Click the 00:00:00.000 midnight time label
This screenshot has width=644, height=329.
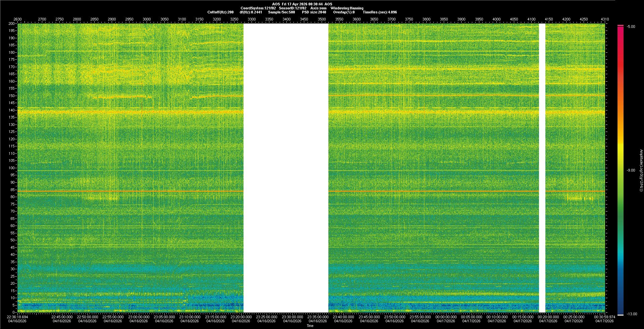coord(446,317)
